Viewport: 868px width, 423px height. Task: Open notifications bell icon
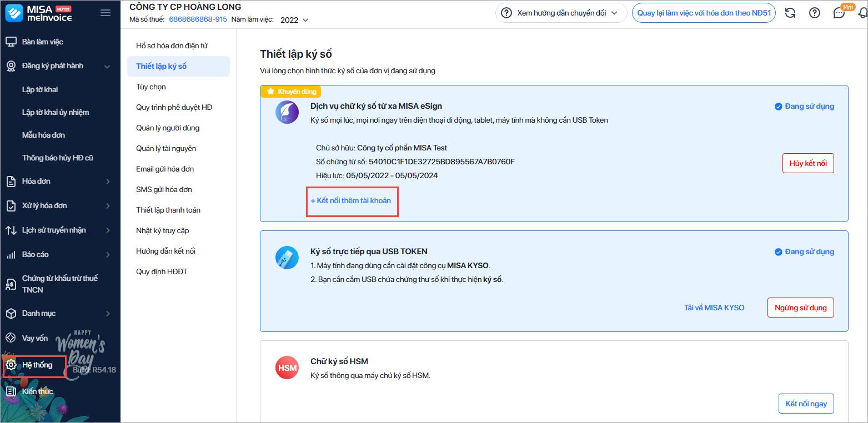tap(862, 13)
